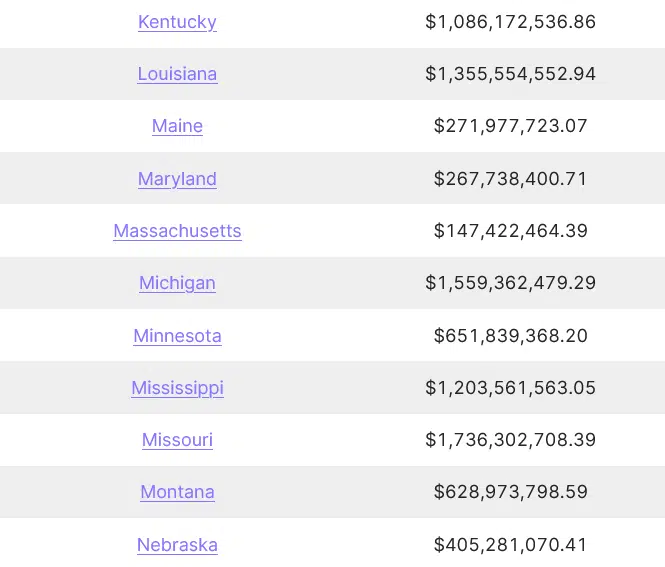Click Louisiana's amount $1,355,554,552.94
The image size is (665, 567).
[511, 74]
